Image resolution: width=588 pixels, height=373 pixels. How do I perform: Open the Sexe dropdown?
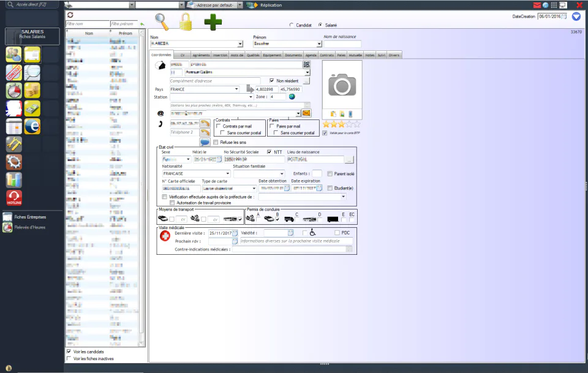coord(188,159)
